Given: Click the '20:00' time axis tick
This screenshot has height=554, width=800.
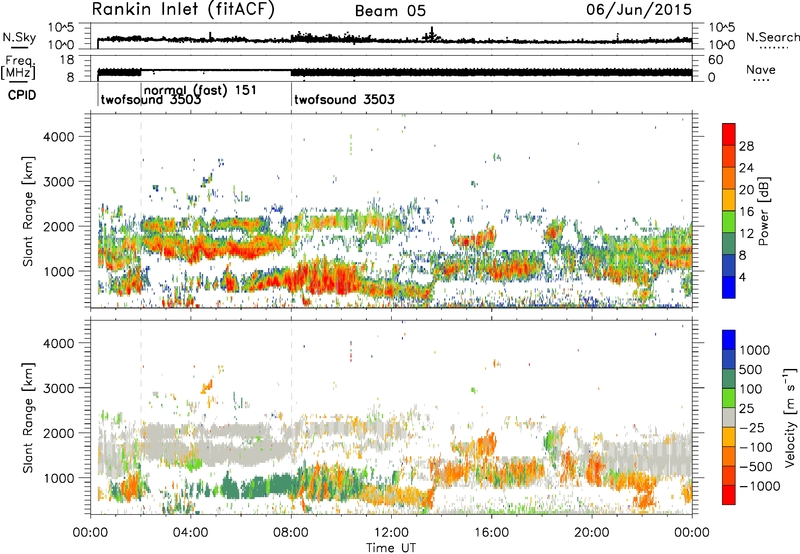Looking at the screenshot, I should [x=592, y=533].
